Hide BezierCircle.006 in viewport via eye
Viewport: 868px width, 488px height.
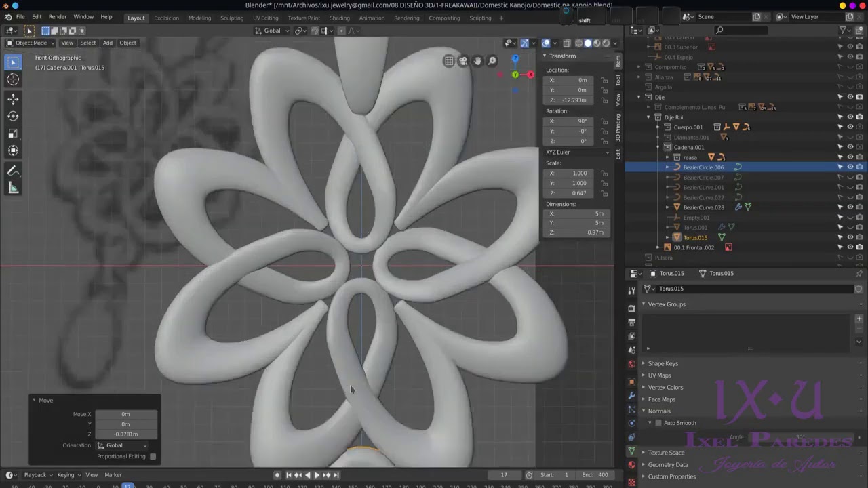tap(850, 167)
